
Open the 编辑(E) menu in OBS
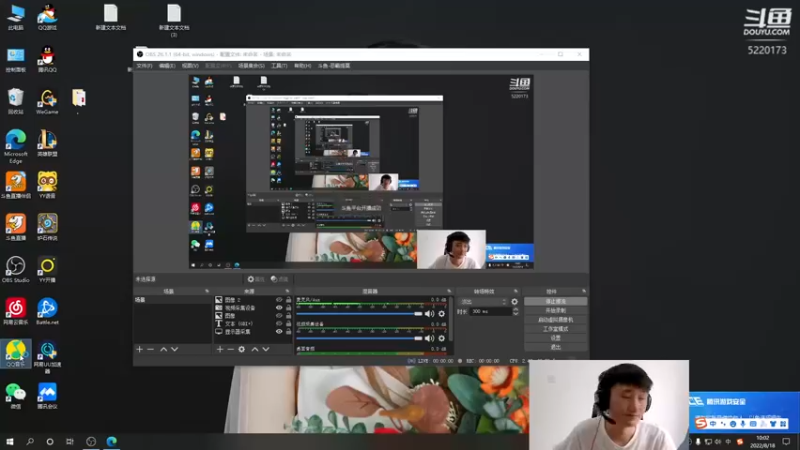(167, 66)
